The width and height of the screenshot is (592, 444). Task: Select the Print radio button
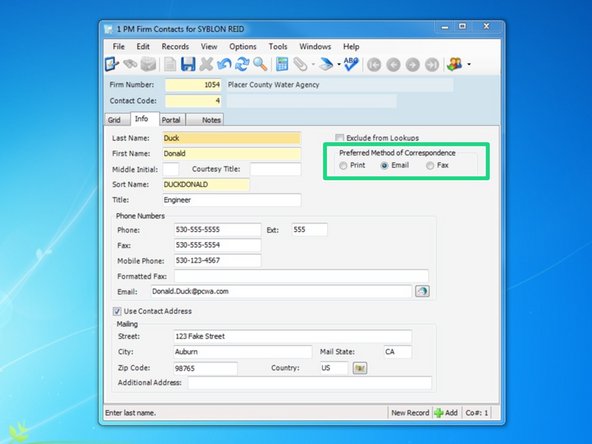pyautogui.click(x=343, y=166)
